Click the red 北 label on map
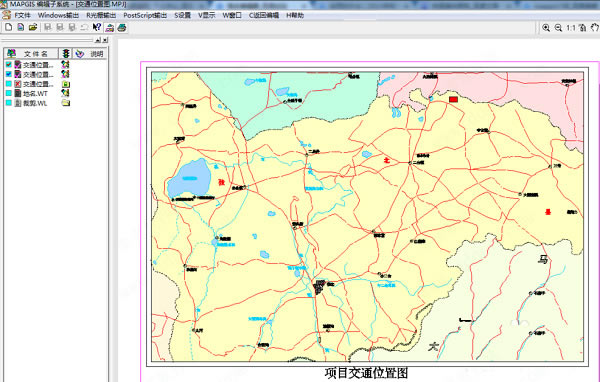Screen dimensions: 600x382 pyautogui.click(x=386, y=160)
